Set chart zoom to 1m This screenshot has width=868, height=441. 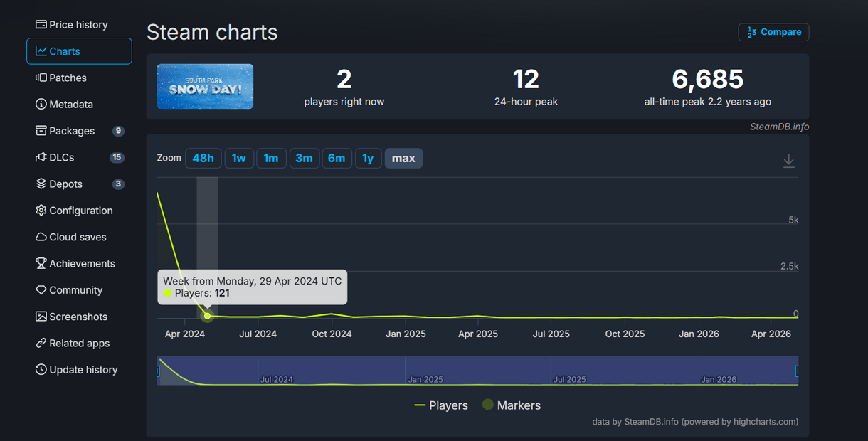[271, 158]
